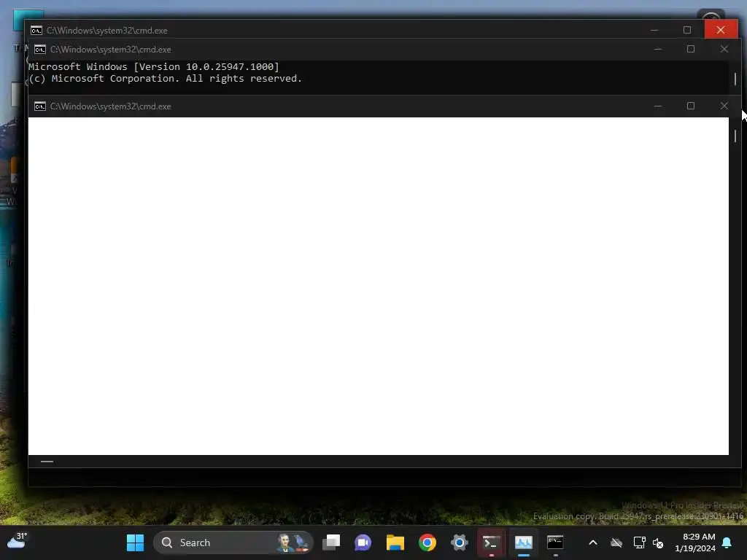Minimize the rearmost cmd.exe window
The height and width of the screenshot is (560, 747).
pyautogui.click(x=654, y=30)
